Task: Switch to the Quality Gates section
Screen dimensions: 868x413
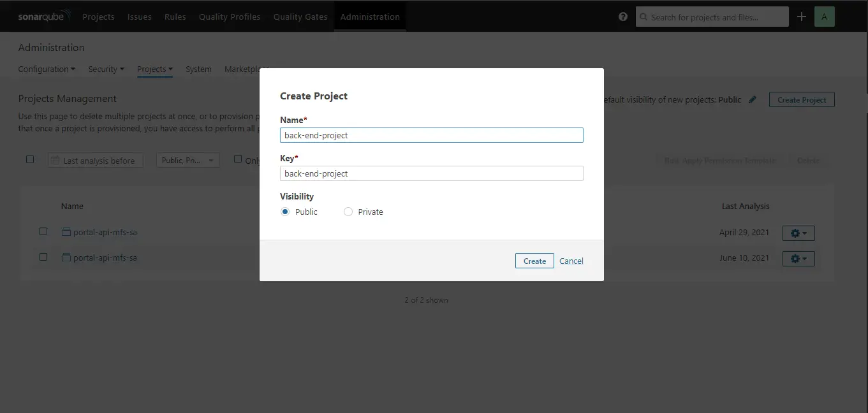Action: coord(300,17)
